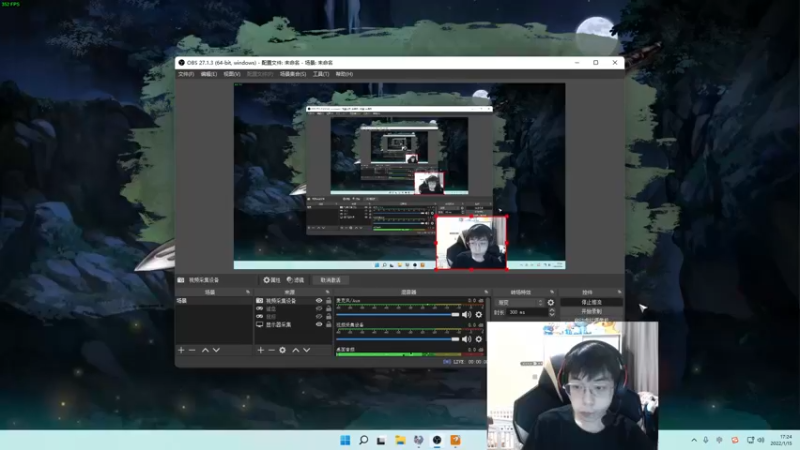
Task: Open 麦克风/Aux audio settings gear
Action: coord(479,315)
